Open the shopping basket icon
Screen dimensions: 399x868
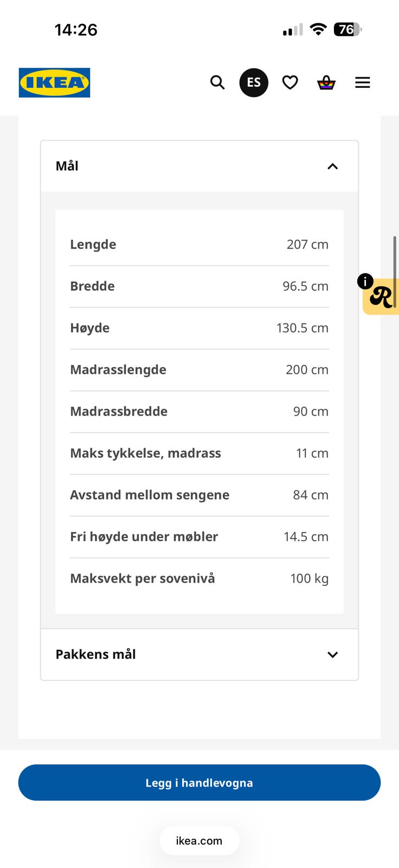(x=326, y=82)
